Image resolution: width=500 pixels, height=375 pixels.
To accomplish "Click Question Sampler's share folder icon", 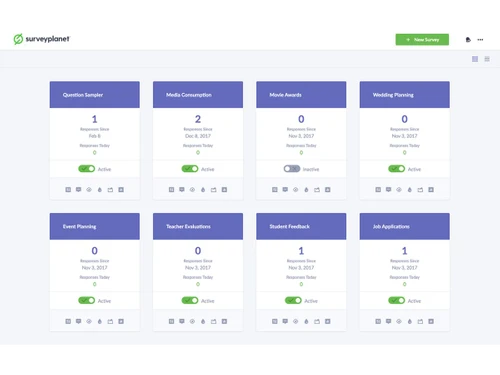I will (x=110, y=190).
